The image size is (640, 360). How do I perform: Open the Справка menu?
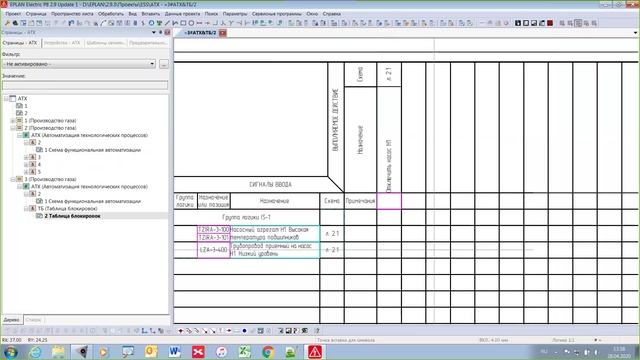click(331, 13)
